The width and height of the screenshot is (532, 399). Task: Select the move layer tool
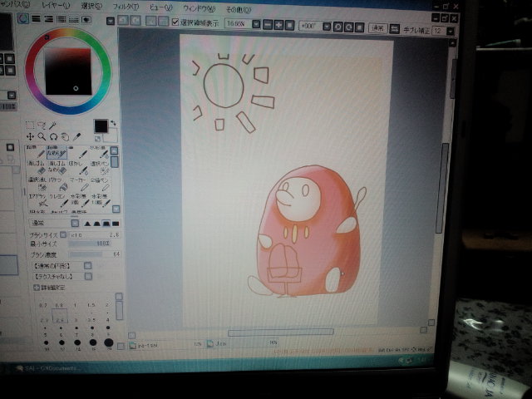tap(30, 136)
